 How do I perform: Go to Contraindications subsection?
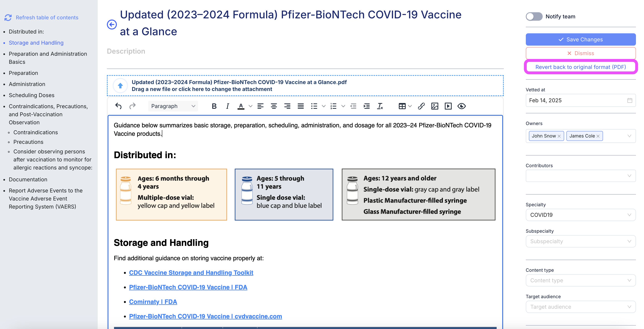(x=35, y=132)
